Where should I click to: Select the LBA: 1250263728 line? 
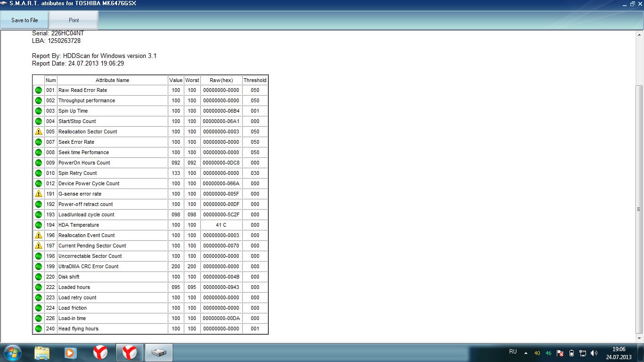(56, 41)
